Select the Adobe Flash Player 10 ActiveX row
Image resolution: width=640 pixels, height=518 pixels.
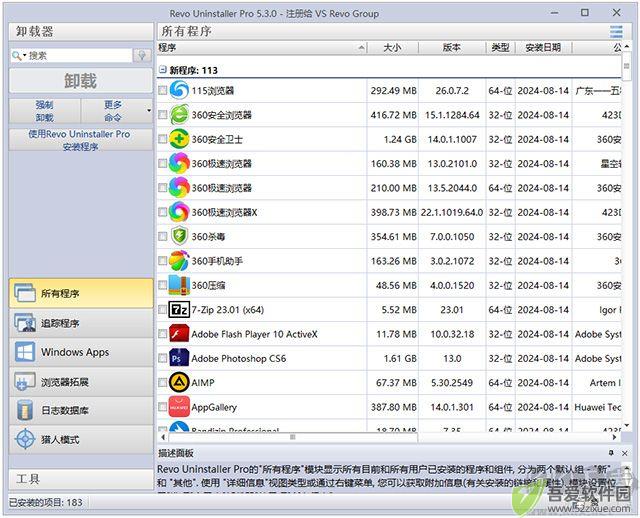point(389,334)
